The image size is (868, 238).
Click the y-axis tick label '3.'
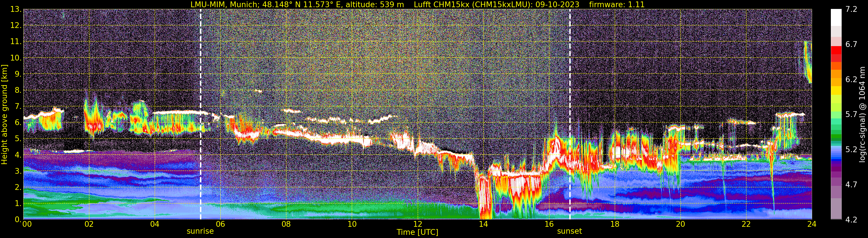pyautogui.click(x=18, y=171)
